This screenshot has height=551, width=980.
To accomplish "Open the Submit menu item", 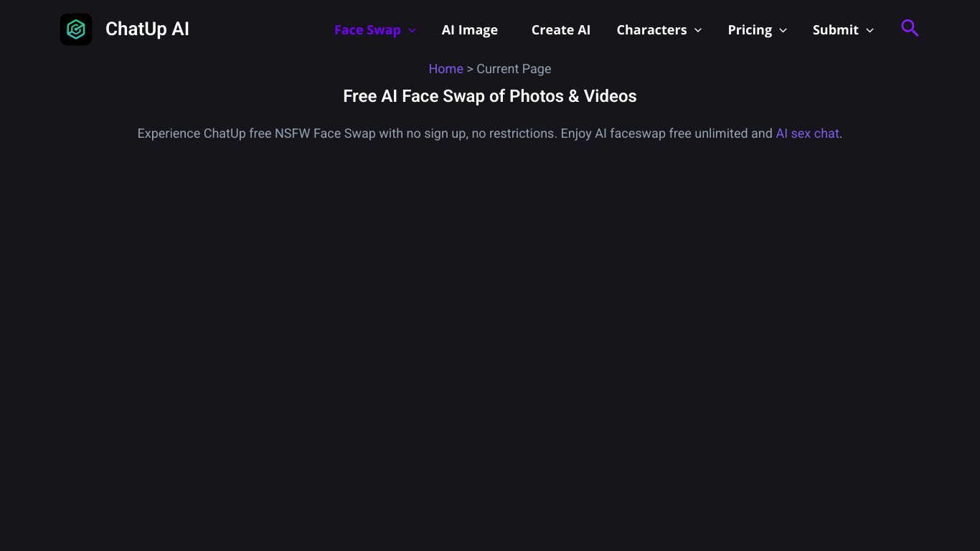I will (836, 29).
